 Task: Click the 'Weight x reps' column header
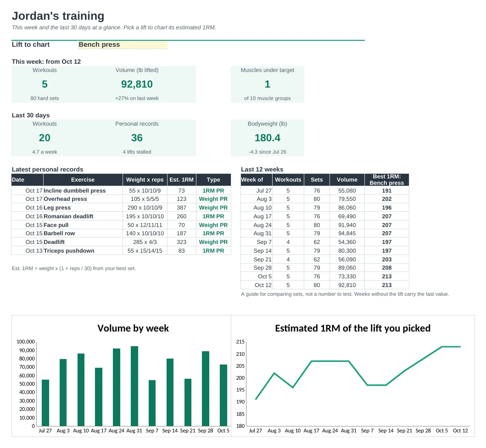tap(145, 180)
